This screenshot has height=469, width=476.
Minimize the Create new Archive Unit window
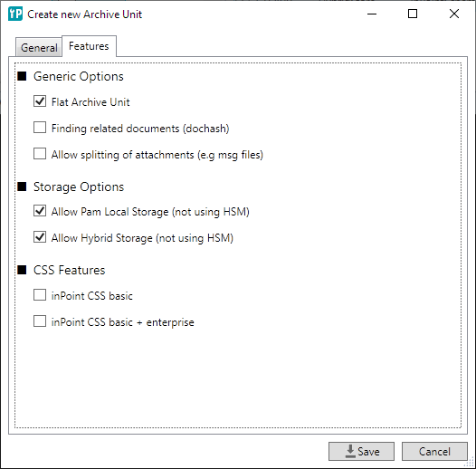[372, 14]
